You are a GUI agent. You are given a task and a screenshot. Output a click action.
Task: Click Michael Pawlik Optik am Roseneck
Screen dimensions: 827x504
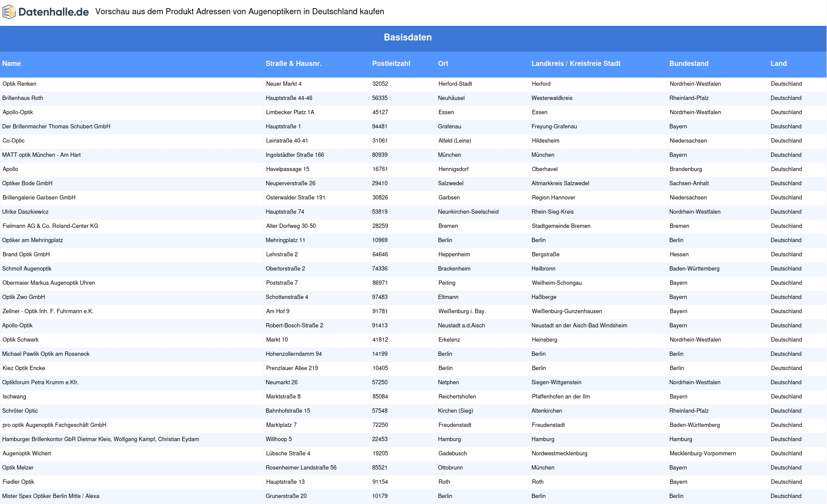pyautogui.click(x=46, y=354)
